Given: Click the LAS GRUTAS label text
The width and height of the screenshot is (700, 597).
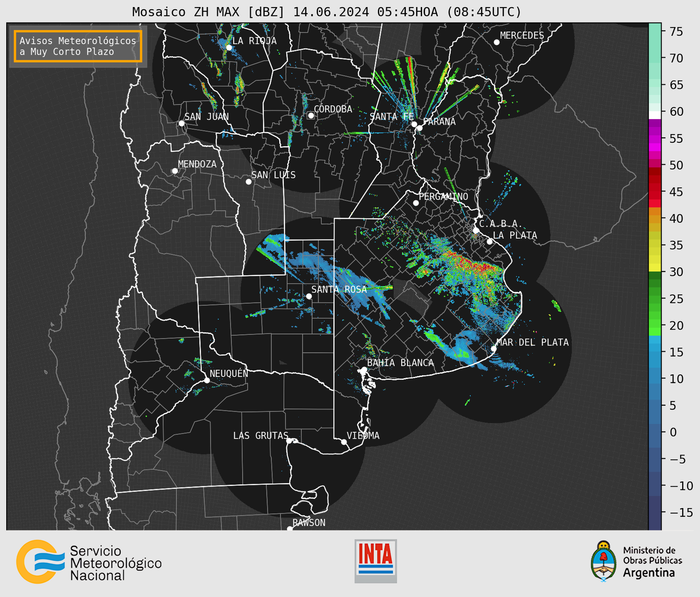Looking at the screenshot, I should (x=261, y=436).
